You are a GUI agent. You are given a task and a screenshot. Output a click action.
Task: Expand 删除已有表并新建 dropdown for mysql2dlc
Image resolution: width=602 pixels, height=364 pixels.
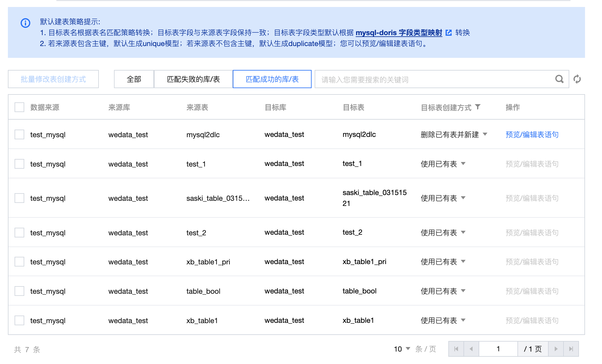(454, 134)
